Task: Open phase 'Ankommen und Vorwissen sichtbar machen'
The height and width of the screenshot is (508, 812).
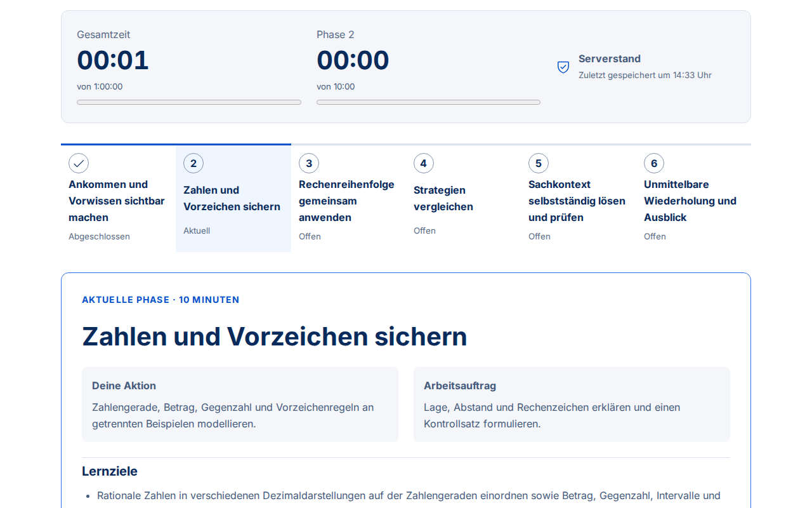Action: point(118,198)
